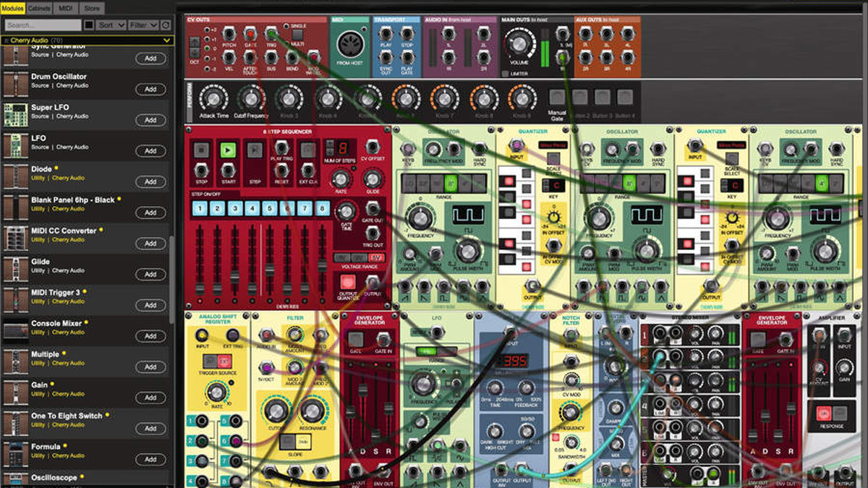
Task: Click the Play jack icon on the Transport module
Action: coord(386,35)
